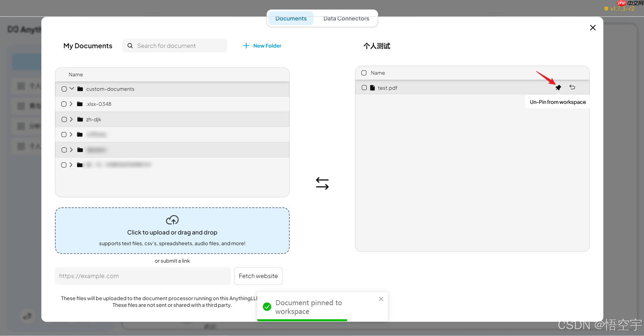Click the pin icon on test.pdf
Image resolution: width=644 pixels, height=336 pixels.
click(558, 87)
